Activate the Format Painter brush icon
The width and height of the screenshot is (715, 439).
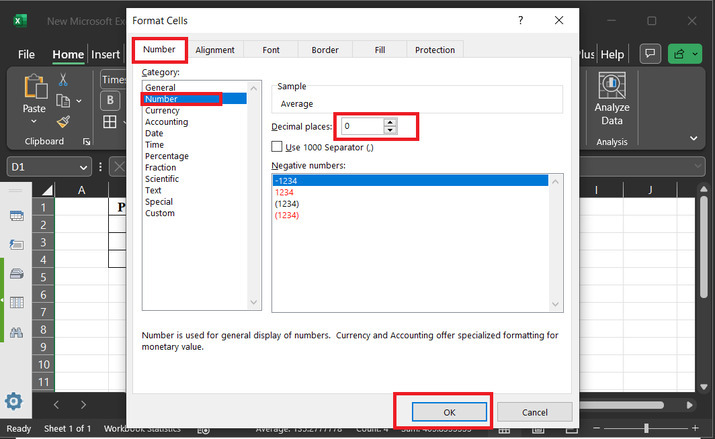click(63, 122)
